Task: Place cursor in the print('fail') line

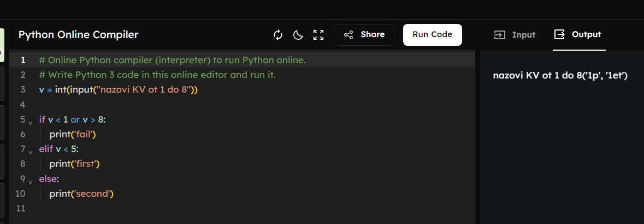Action: pyautogui.click(x=76, y=134)
